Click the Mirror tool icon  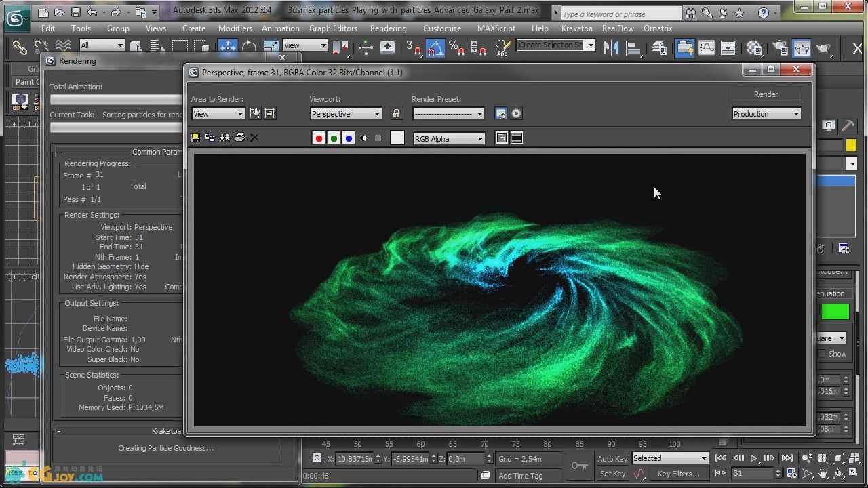(x=612, y=47)
